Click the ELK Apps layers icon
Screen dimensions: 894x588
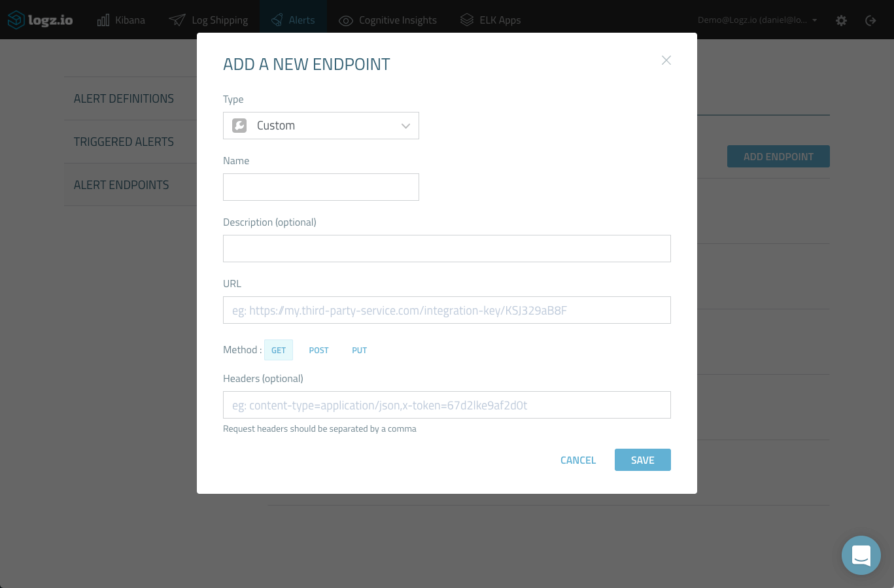(466, 20)
